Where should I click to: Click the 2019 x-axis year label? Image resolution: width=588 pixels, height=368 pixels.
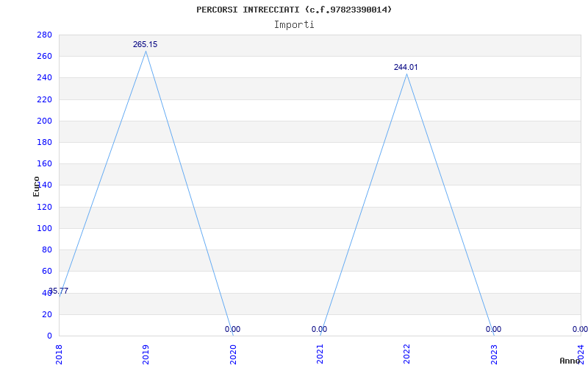coord(146,355)
